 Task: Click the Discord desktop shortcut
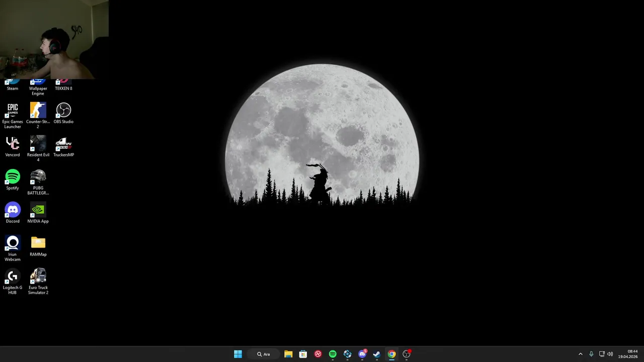[13, 213]
